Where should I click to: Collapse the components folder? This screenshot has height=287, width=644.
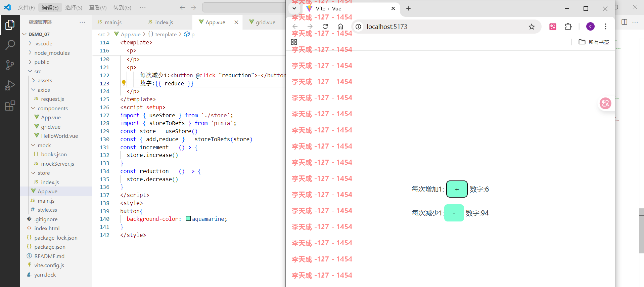click(x=34, y=108)
